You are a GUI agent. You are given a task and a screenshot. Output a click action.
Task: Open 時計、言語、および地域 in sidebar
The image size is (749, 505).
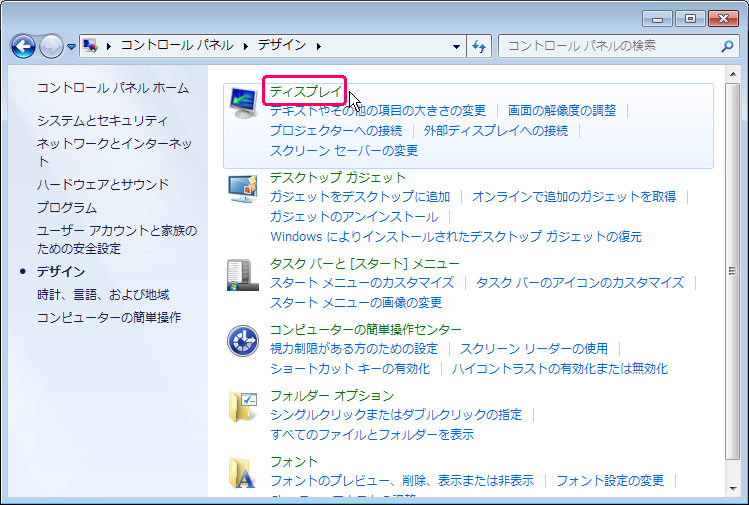[x=103, y=294]
